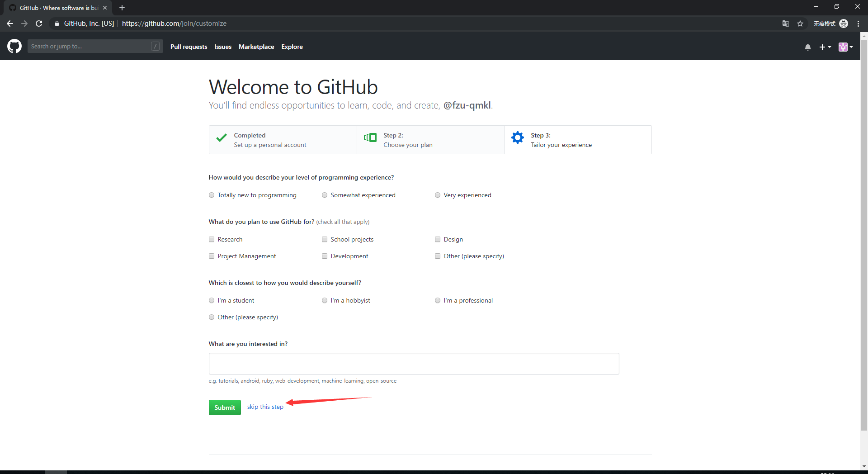This screenshot has height=474, width=868.
Task: Click the skip this step link
Action: point(265,407)
